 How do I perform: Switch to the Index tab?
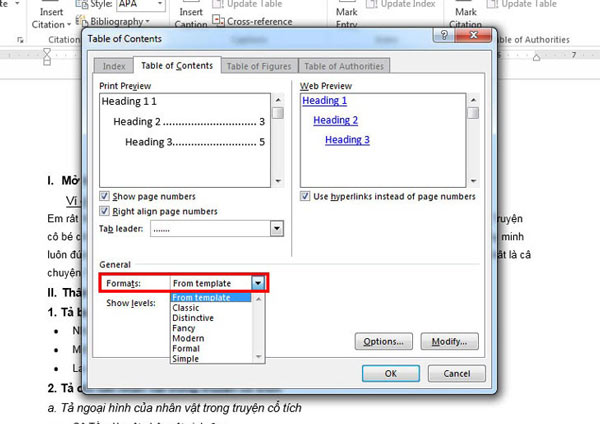tap(115, 67)
